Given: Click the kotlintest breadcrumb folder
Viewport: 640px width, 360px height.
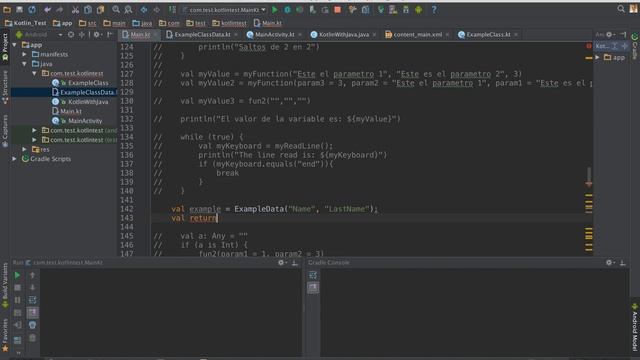Looking at the screenshot, I should (229, 23).
